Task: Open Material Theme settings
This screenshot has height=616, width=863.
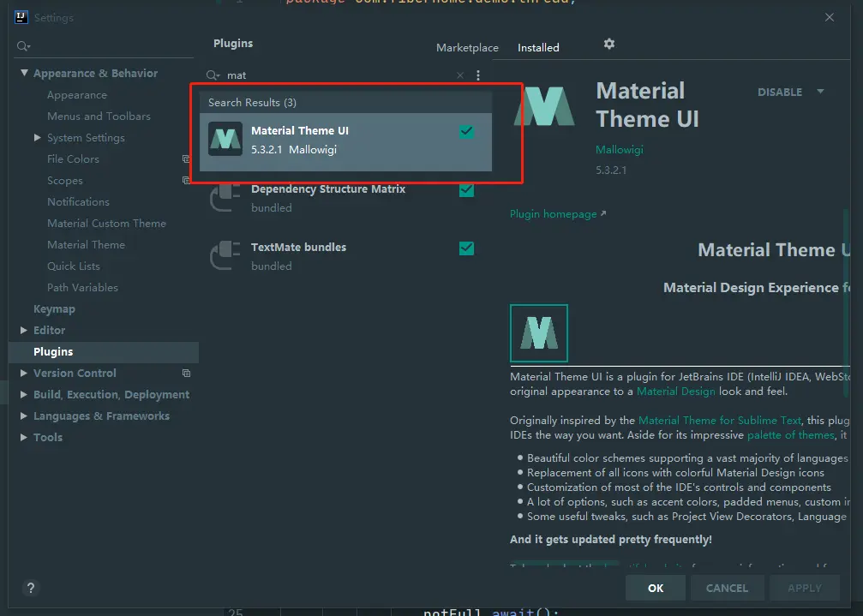Action: 86,245
